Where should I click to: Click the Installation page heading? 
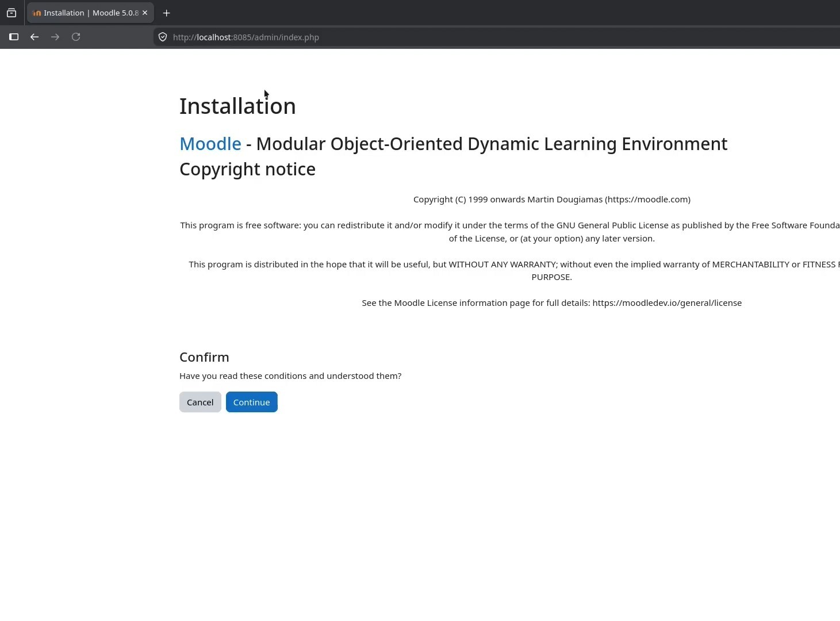tap(237, 106)
